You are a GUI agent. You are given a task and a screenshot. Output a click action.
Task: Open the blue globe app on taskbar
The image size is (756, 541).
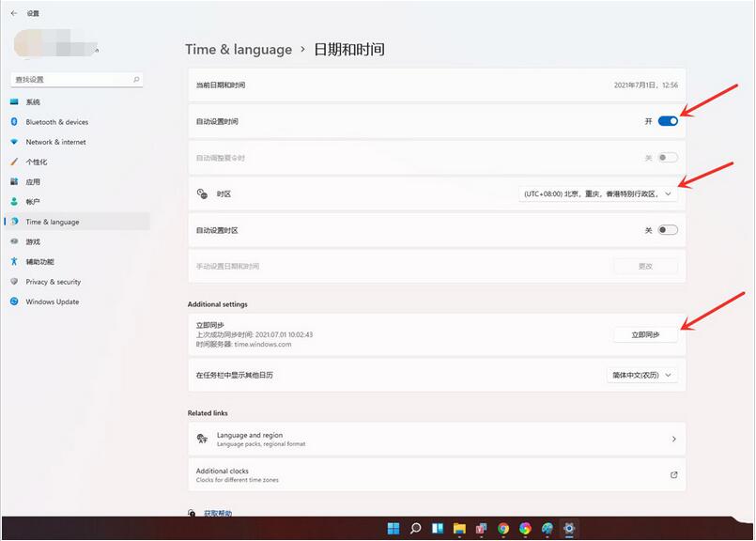(548, 529)
